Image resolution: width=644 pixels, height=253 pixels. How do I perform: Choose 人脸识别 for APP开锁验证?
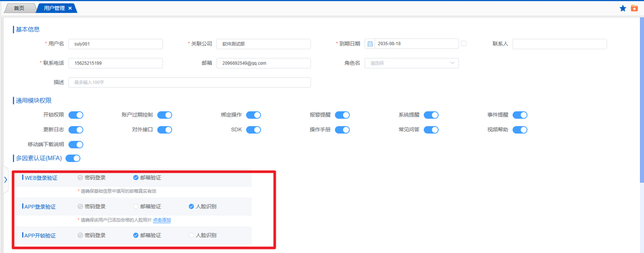click(191, 235)
